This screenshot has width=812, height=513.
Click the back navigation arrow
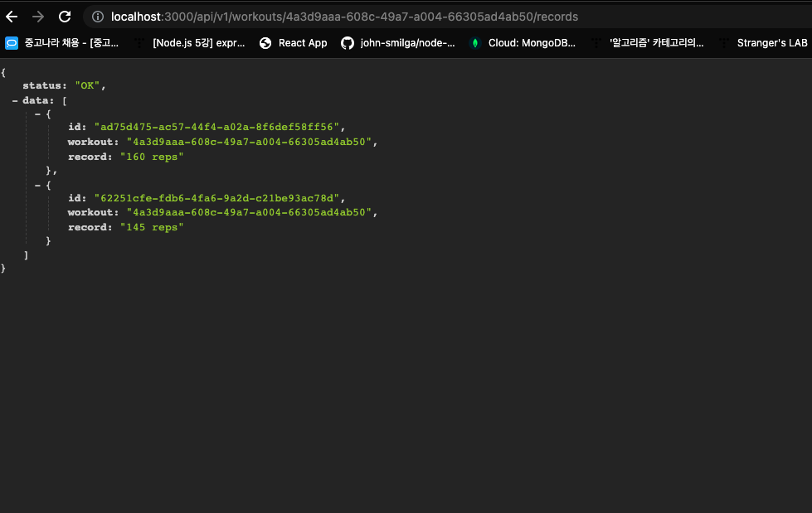(12, 16)
